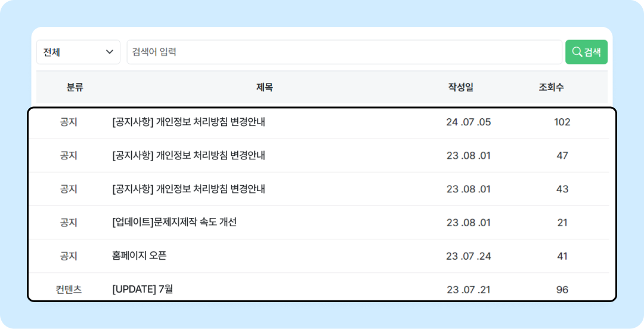Screen dimensions: 644x329
Task: Open the 개인정보 처리방침 notice with 43 views
Action: (188, 189)
